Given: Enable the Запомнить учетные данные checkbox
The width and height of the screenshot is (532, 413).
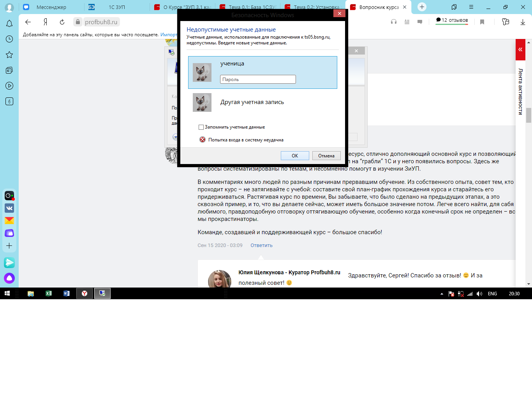Looking at the screenshot, I should tap(201, 127).
